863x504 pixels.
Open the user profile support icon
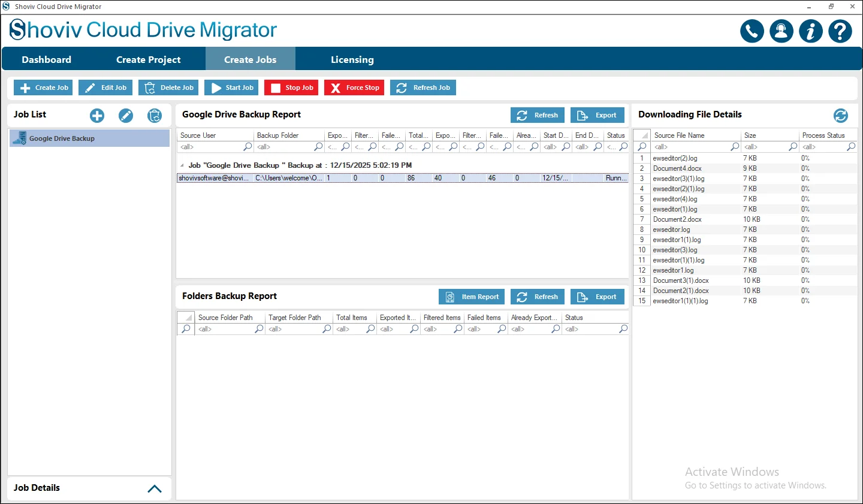(781, 31)
